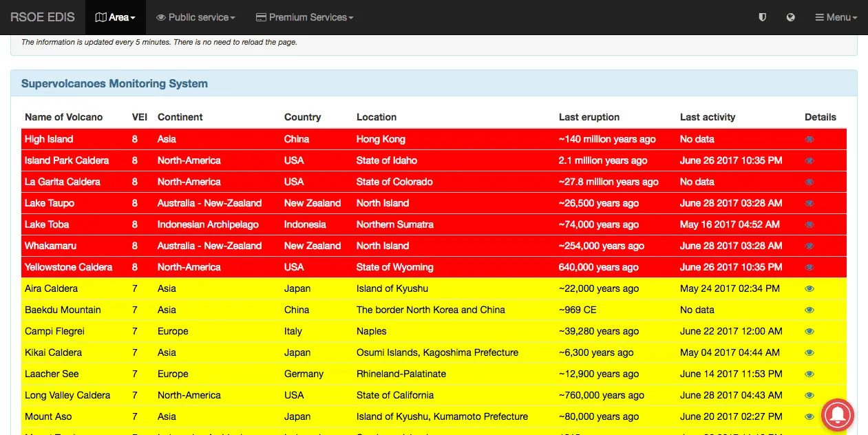Click the red notification bell button
This screenshot has width=868, height=435.
(x=837, y=414)
